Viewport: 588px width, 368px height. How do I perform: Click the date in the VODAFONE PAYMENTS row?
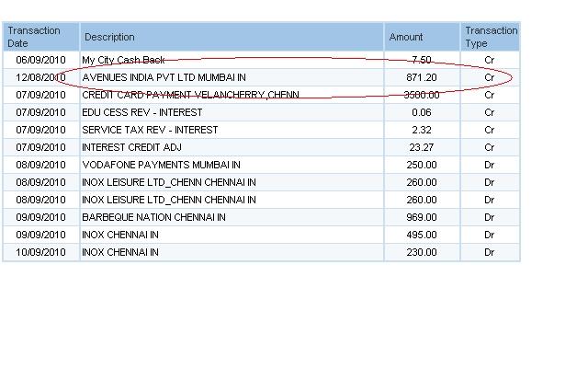pyautogui.click(x=40, y=165)
